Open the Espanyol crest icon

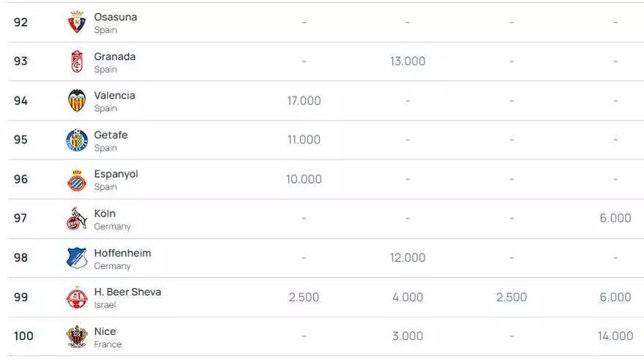77,179
